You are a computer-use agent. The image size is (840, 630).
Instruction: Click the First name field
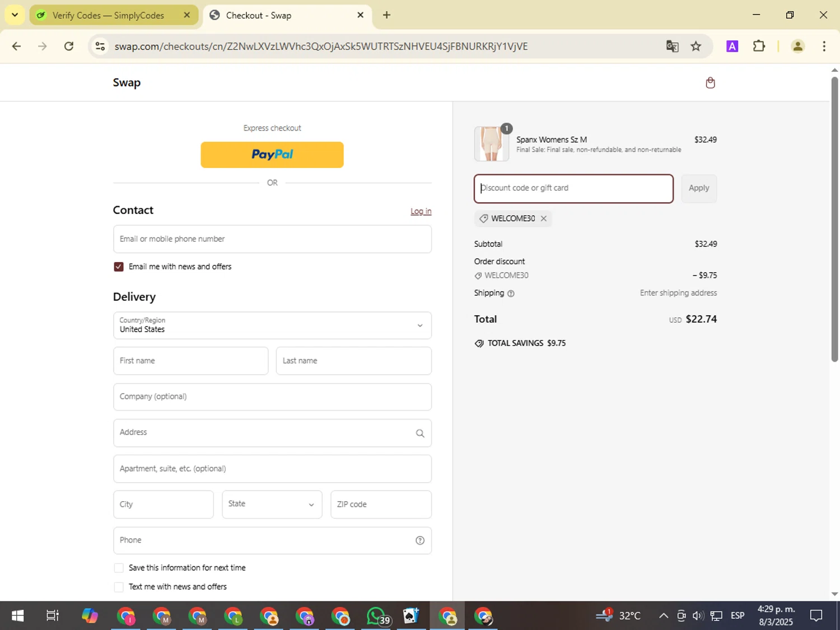pos(190,361)
